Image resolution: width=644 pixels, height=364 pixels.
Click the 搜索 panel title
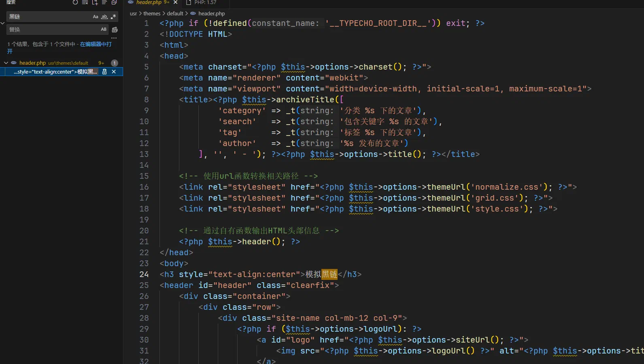point(11,2)
